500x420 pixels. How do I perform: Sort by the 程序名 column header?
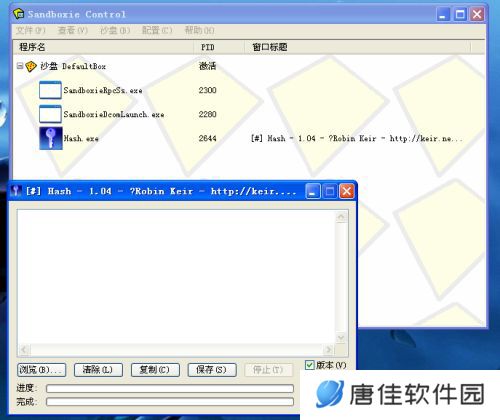tap(103, 47)
